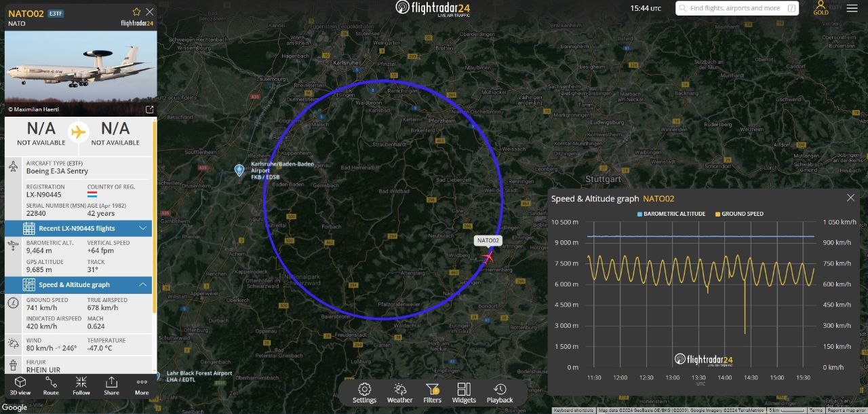The width and height of the screenshot is (868, 414).
Task: Open map Settings
Action: [364, 393]
